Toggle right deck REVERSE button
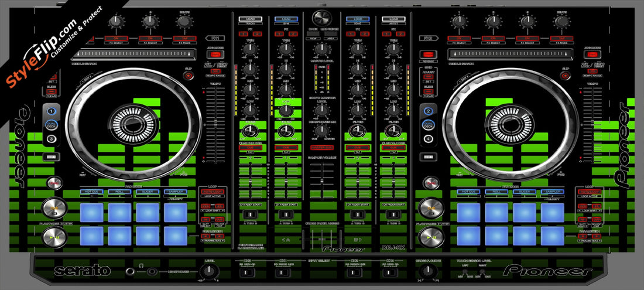This screenshot has height=290, width=644. [x=428, y=54]
